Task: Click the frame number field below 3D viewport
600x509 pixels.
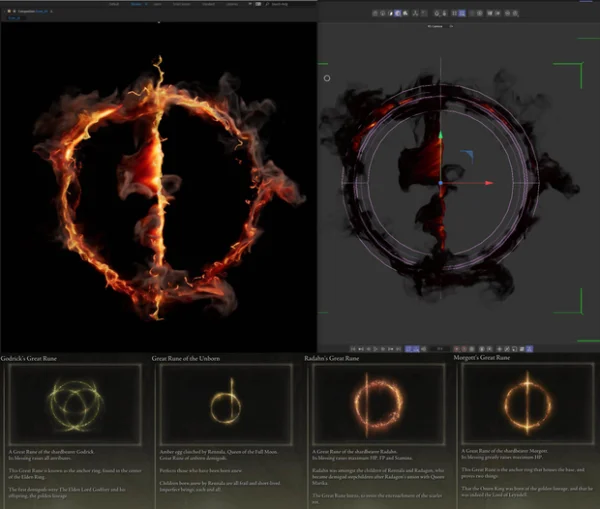Action: [440, 348]
